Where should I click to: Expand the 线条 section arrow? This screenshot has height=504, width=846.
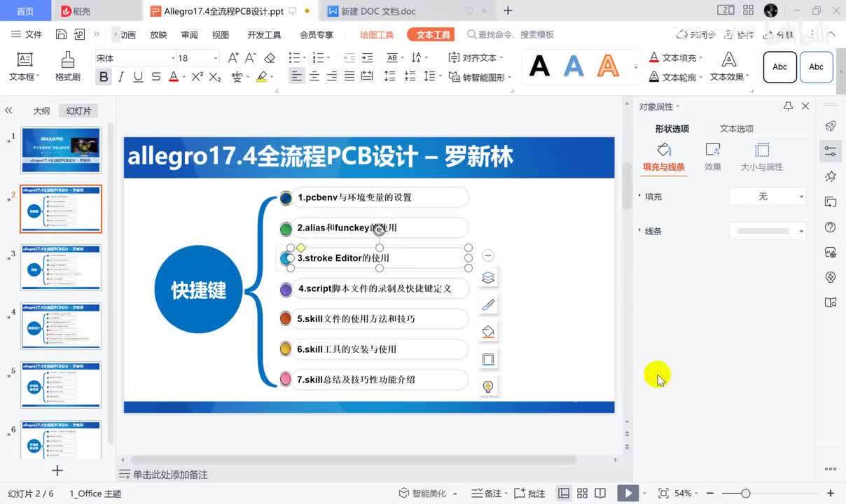(640, 231)
